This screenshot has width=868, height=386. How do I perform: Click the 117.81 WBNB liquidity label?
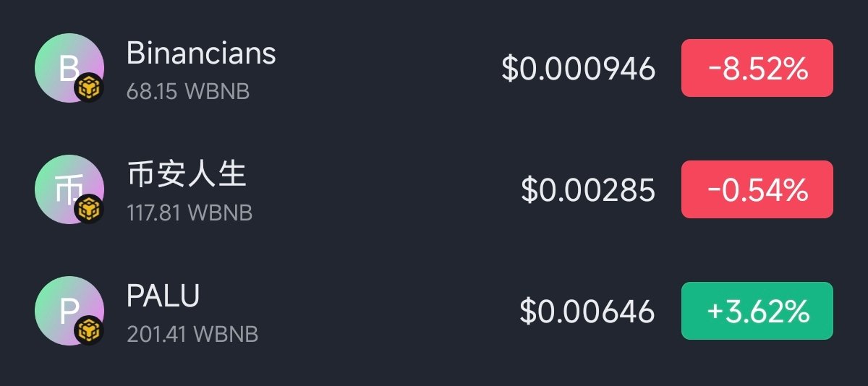[x=190, y=214]
